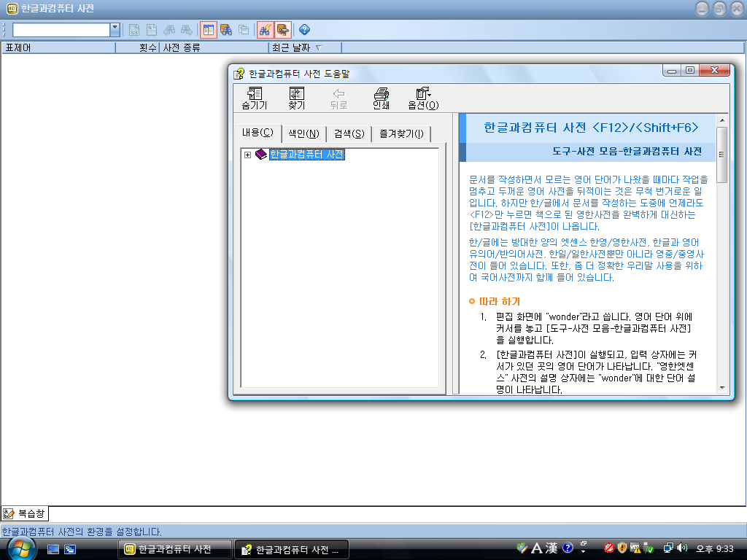The image size is (747, 560).
Task: Click the taskbar clock showing 오후 9:33
Action: (715, 549)
